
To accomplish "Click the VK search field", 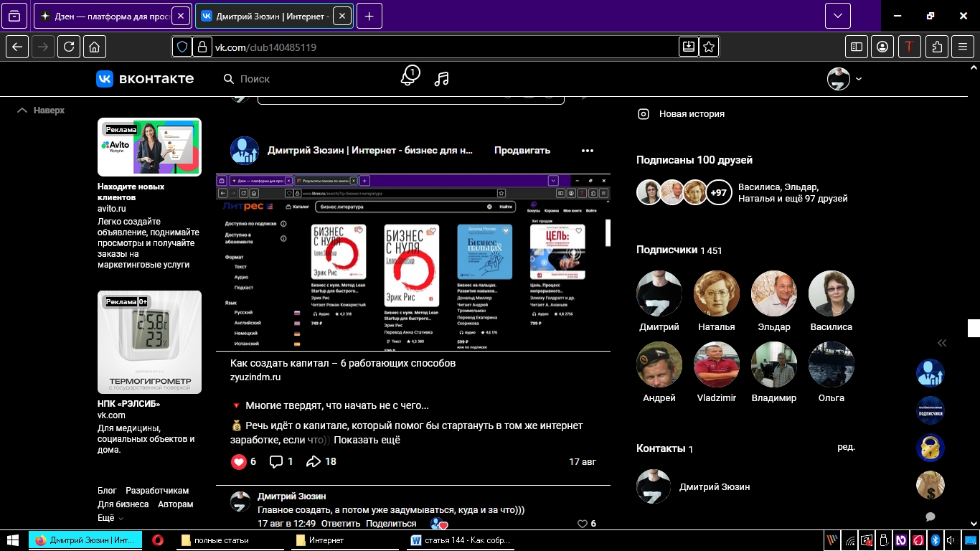I will tap(301, 79).
